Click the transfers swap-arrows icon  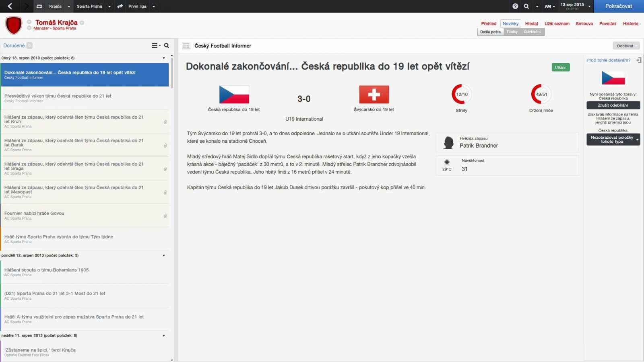point(119,6)
